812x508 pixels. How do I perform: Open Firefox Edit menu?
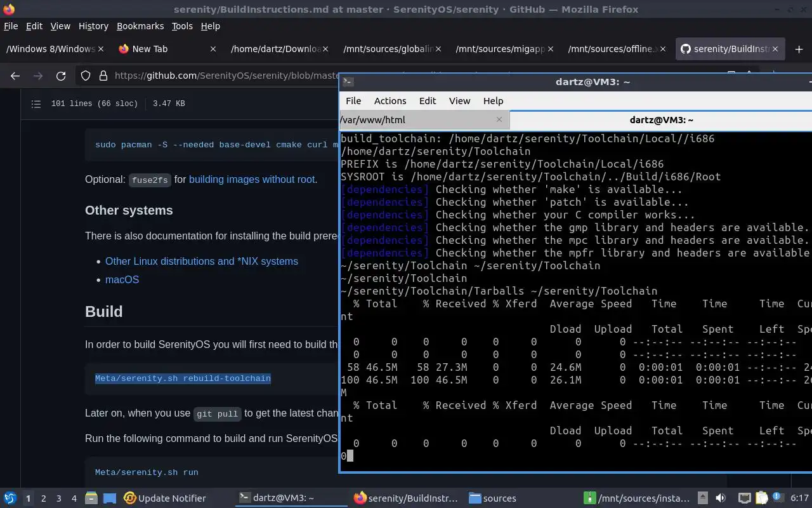click(x=34, y=26)
